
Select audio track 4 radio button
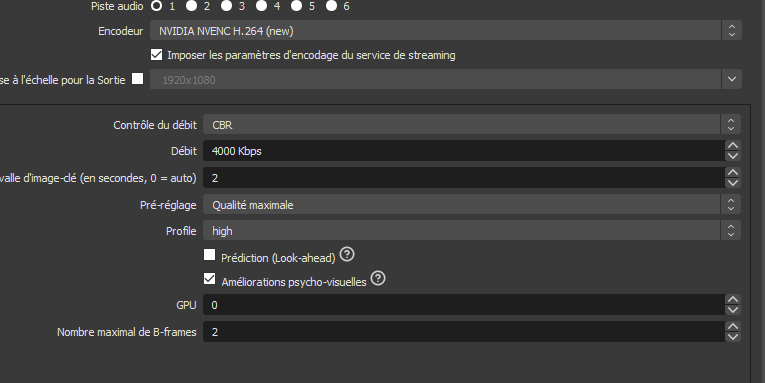click(x=262, y=6)
